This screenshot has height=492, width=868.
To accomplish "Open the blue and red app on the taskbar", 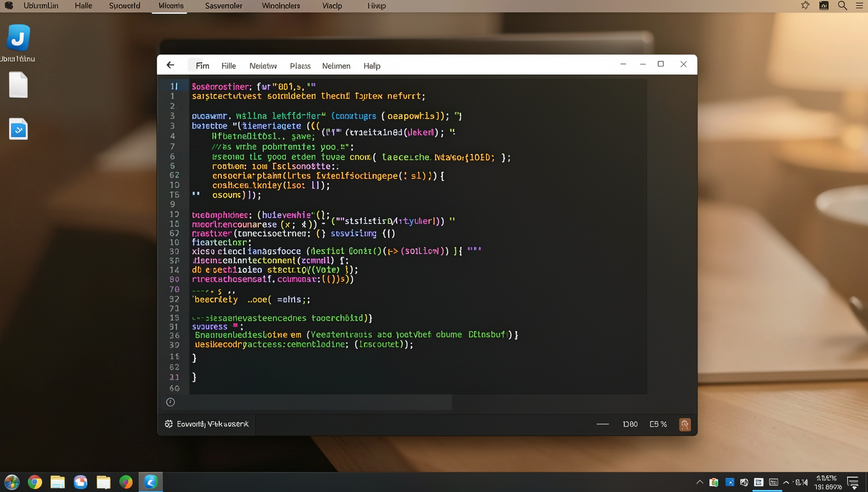I will pos(80,482).
